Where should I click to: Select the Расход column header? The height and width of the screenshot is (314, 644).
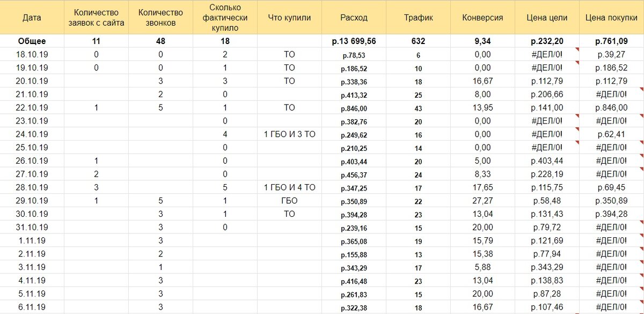(x=354, y=17)
